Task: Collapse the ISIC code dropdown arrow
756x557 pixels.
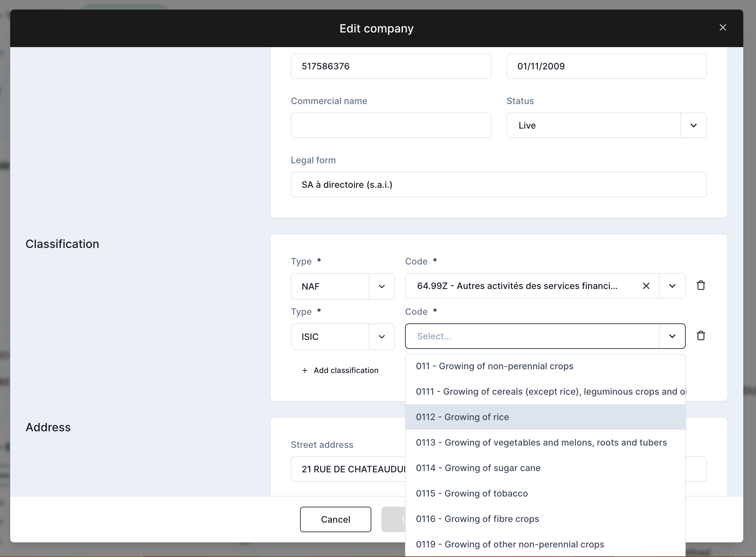Action: point(672,336)
